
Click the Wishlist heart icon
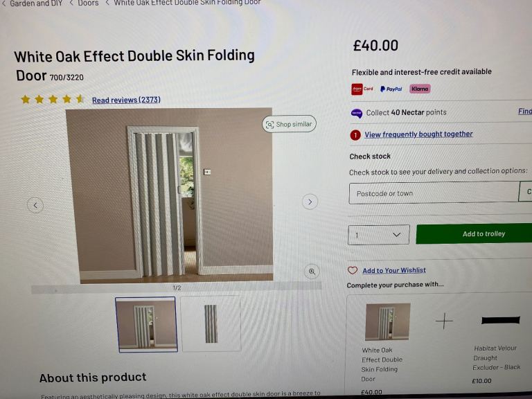[x=353, y=270]
